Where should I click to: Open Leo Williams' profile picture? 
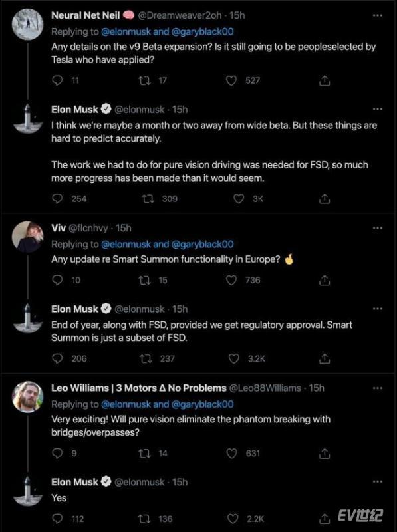pos(27,396)
